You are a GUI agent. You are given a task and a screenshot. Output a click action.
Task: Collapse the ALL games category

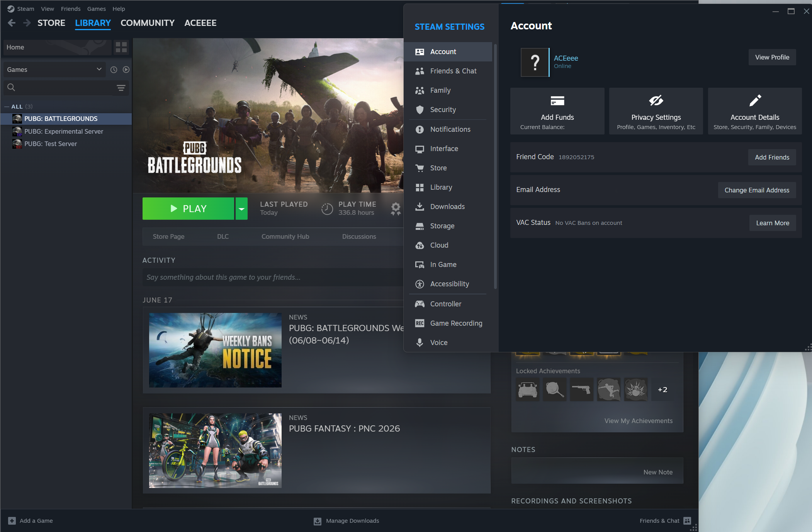[7, 107]
